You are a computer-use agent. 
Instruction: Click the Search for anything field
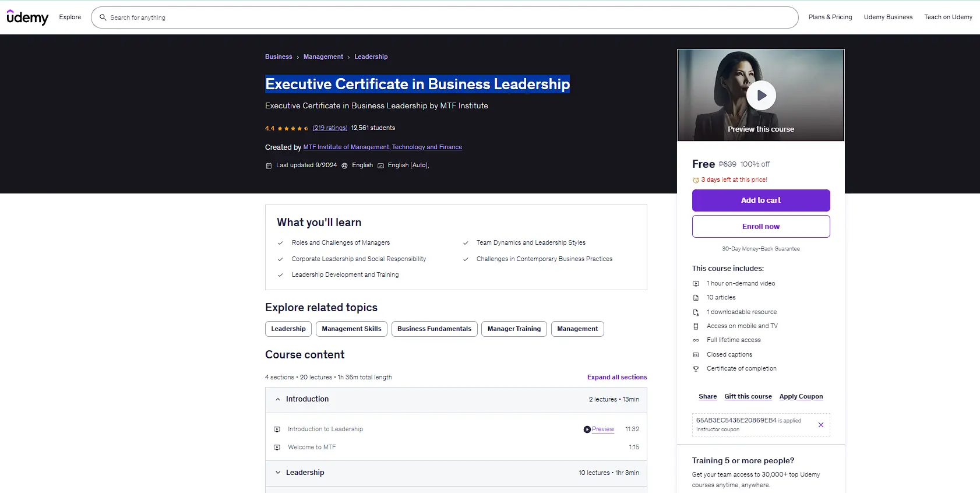(445, 17)
